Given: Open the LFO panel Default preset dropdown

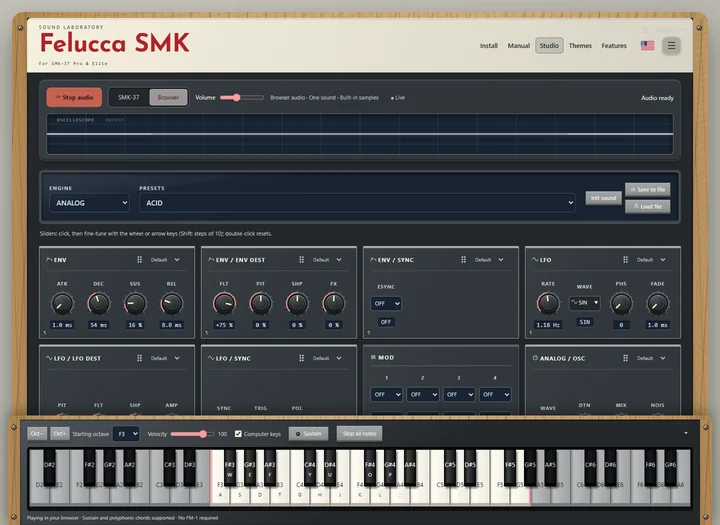Looking at the screenshot, I should [651, 260].
